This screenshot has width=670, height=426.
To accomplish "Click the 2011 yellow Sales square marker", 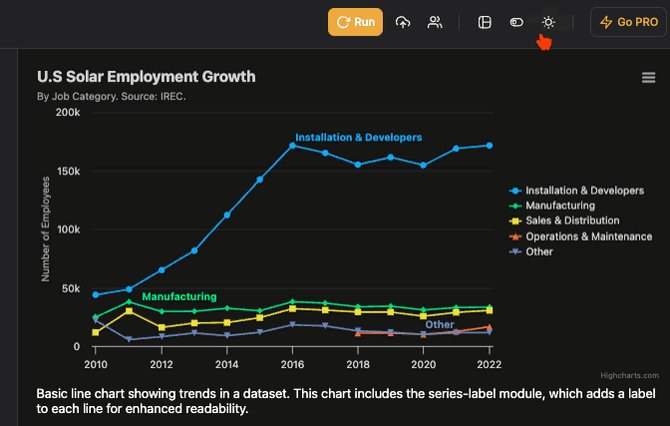I will (x=129, y=311).
